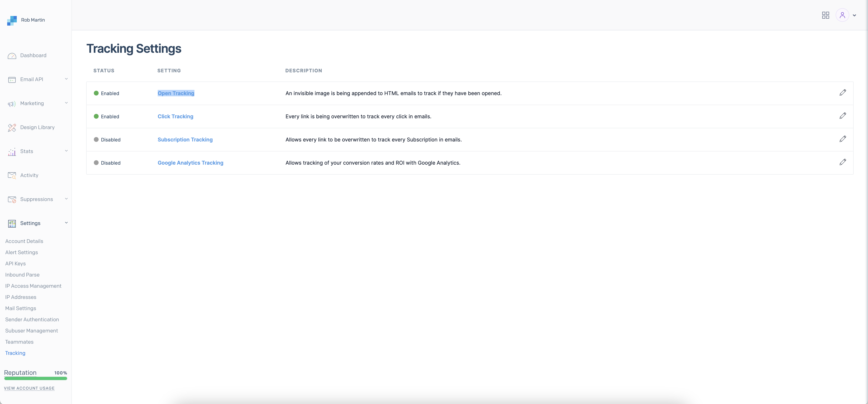Open API Keys in sidebar
868x404 pixels.
coord(16,263)
